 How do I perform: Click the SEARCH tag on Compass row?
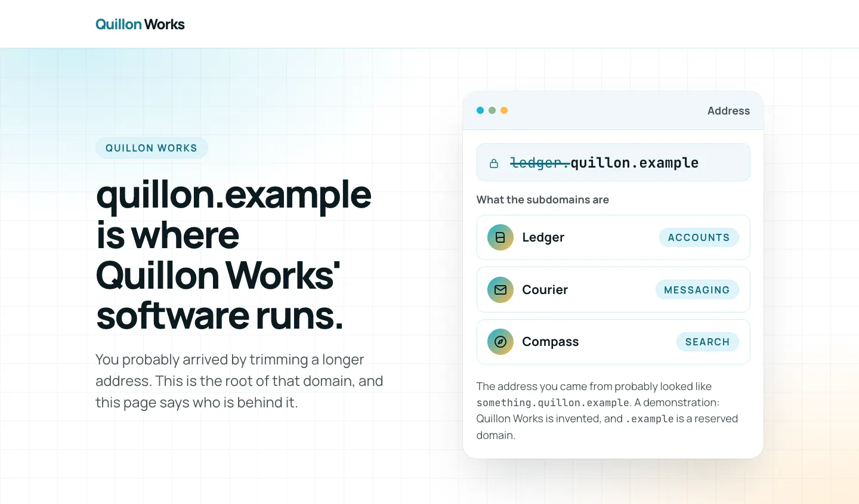[707, 342]
